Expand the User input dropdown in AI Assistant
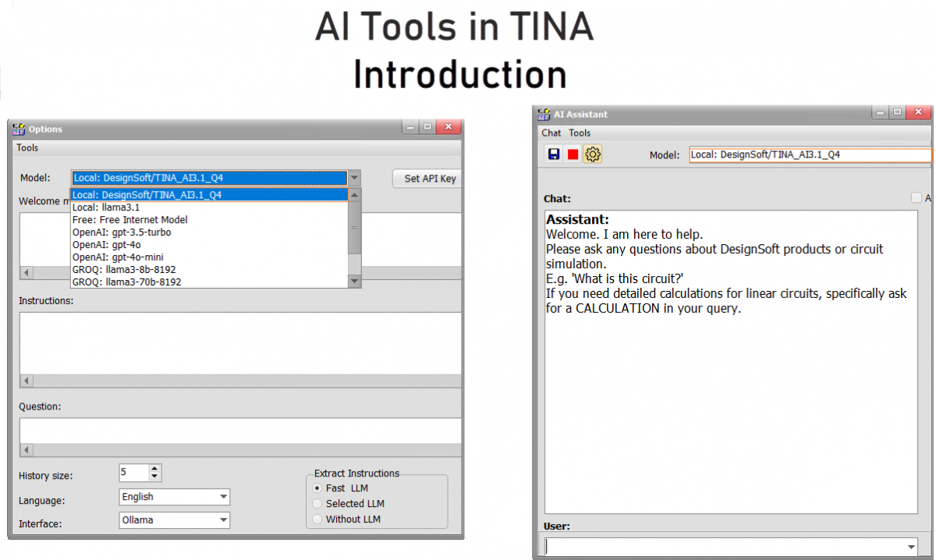 click(x=912, y=547)
